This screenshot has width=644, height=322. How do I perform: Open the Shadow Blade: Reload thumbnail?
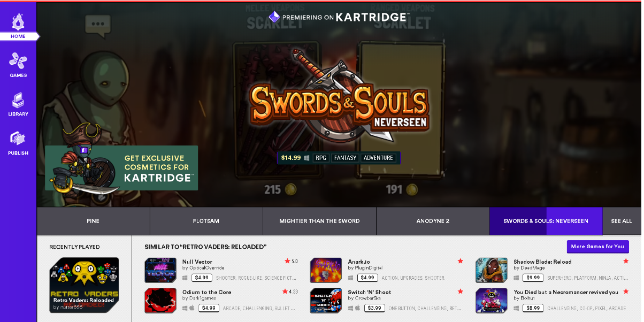(492, 270)
